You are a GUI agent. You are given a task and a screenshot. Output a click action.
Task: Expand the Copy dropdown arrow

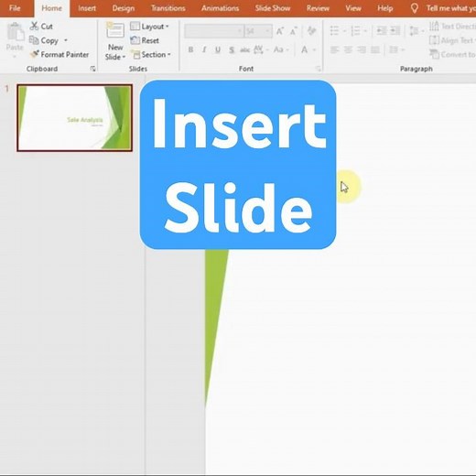click(x=66, y=40)
